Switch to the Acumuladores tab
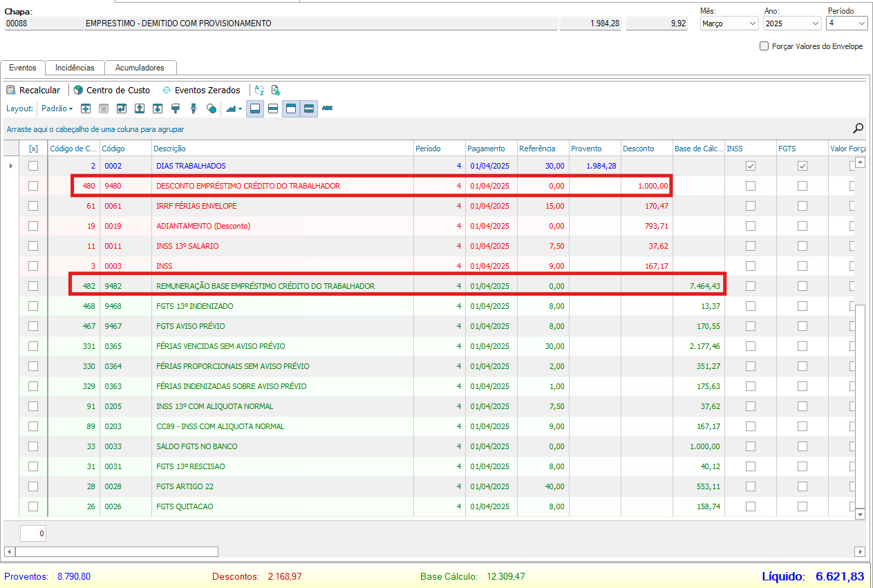Screen dimensions: 873x588 click(140, 68)
